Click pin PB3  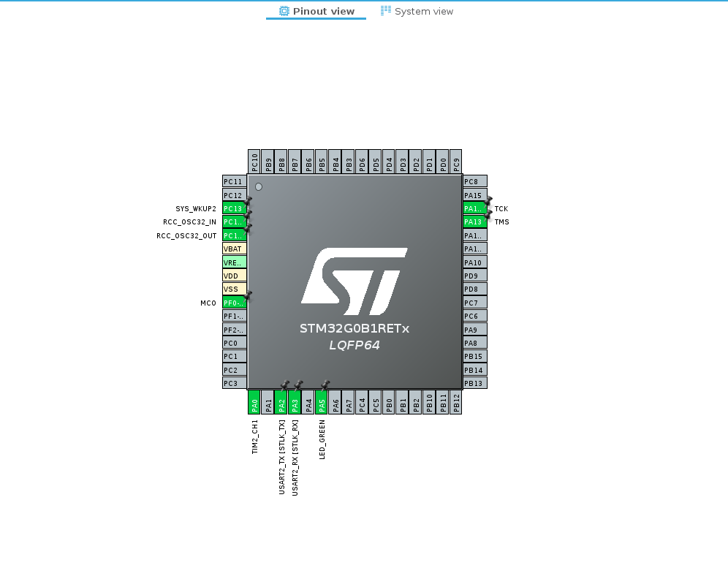(348, 162)
